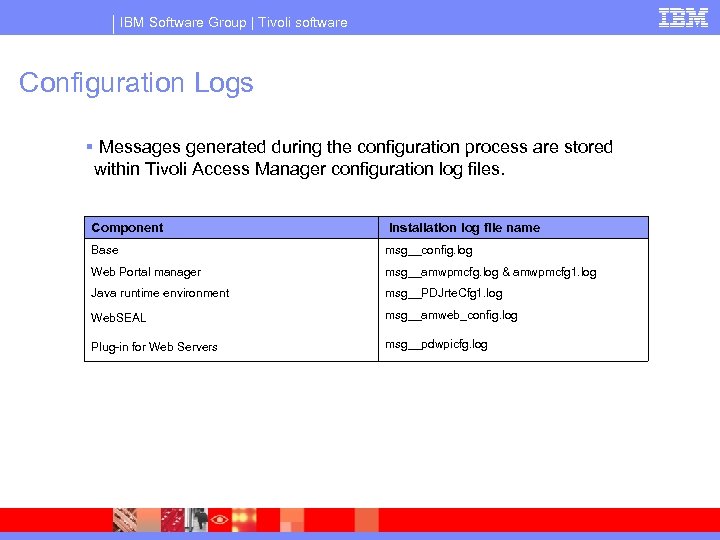Select the 'msg__pdwpicfg.log' file name

[x=436, y=344]
